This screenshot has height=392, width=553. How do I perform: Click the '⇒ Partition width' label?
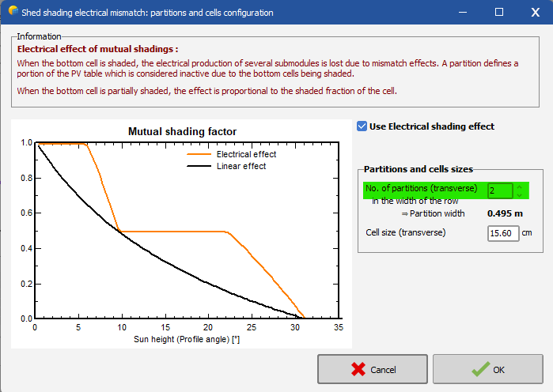tap(433, 213)
